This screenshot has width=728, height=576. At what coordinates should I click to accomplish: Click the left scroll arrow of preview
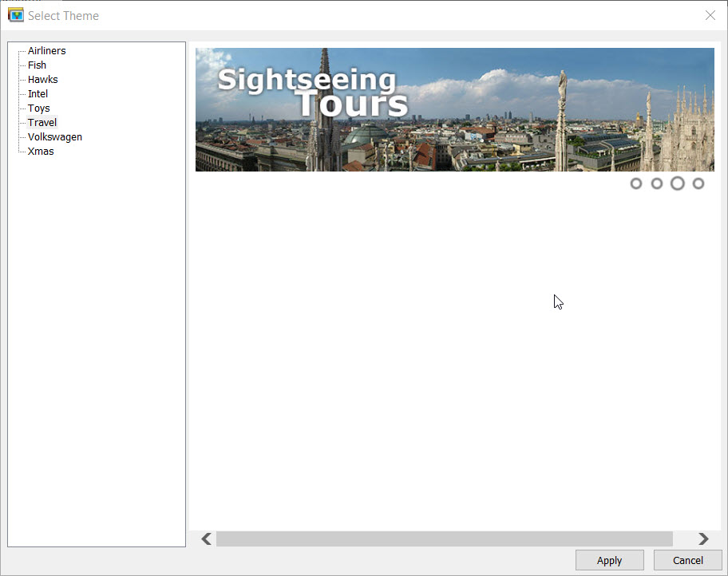pos(206,539)
